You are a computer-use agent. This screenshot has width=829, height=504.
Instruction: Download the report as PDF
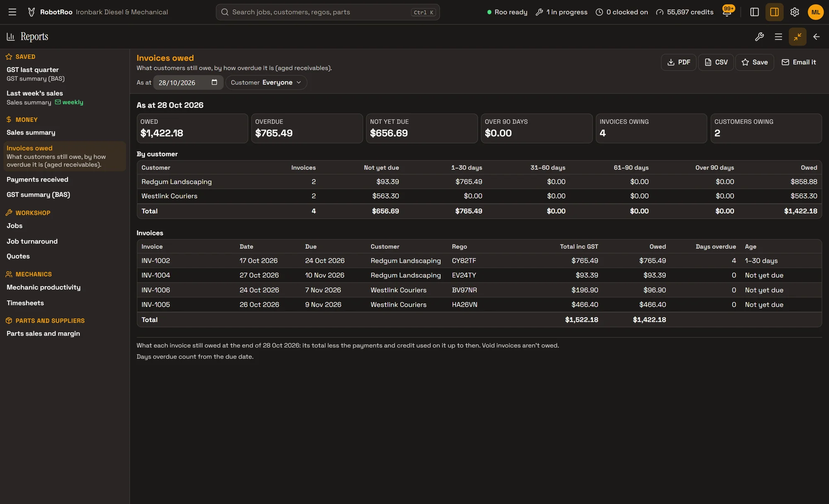click(679, 62)
